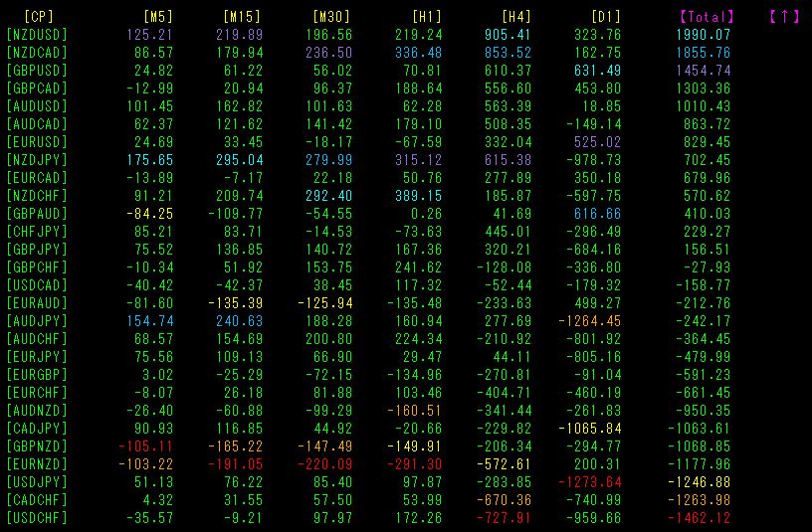Click GBPUSD total value 1454.74

pos(704,71)
